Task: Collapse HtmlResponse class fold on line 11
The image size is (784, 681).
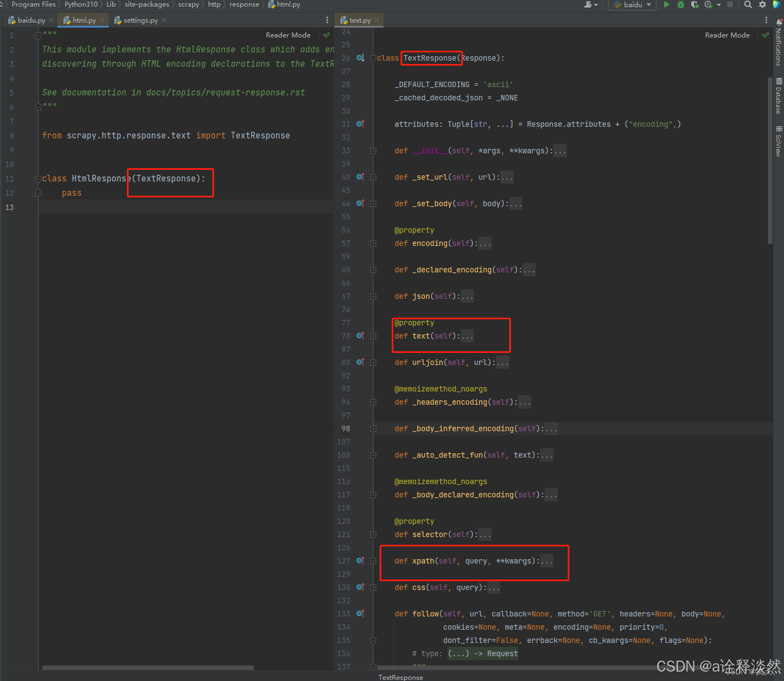Action: (x=39, y=179)
